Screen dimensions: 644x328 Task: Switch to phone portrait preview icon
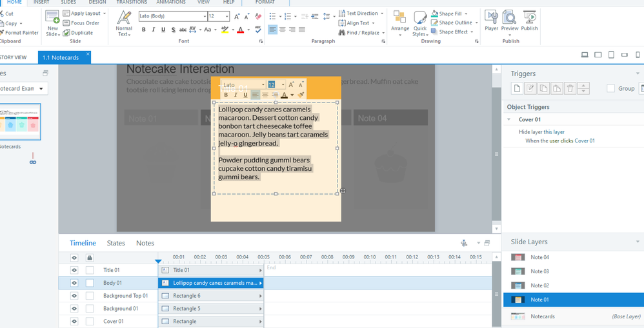coord(638,55)
